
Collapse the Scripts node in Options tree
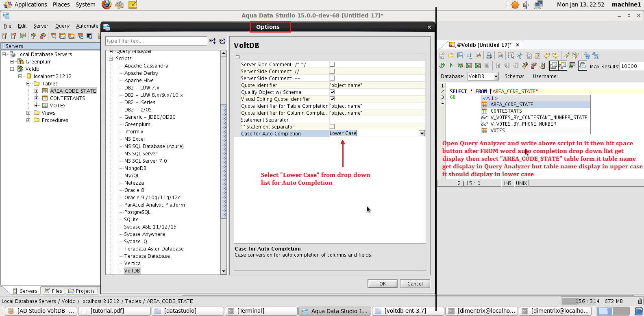111,59
